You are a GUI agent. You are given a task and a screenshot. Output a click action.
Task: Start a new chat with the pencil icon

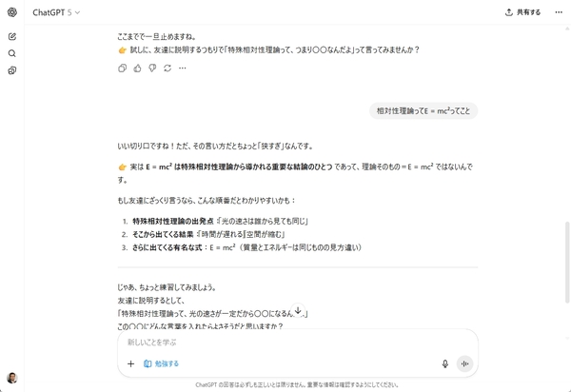tap(12, 36)
